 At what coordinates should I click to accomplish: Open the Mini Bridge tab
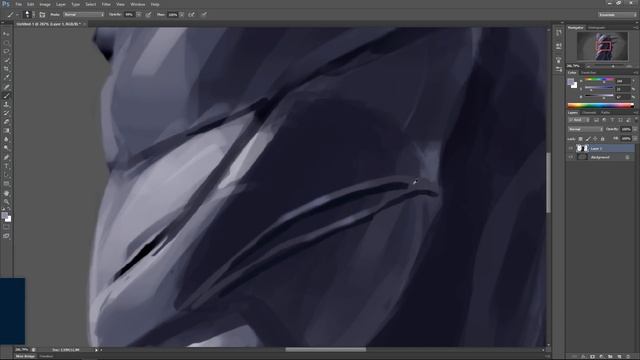click(25, 356)
